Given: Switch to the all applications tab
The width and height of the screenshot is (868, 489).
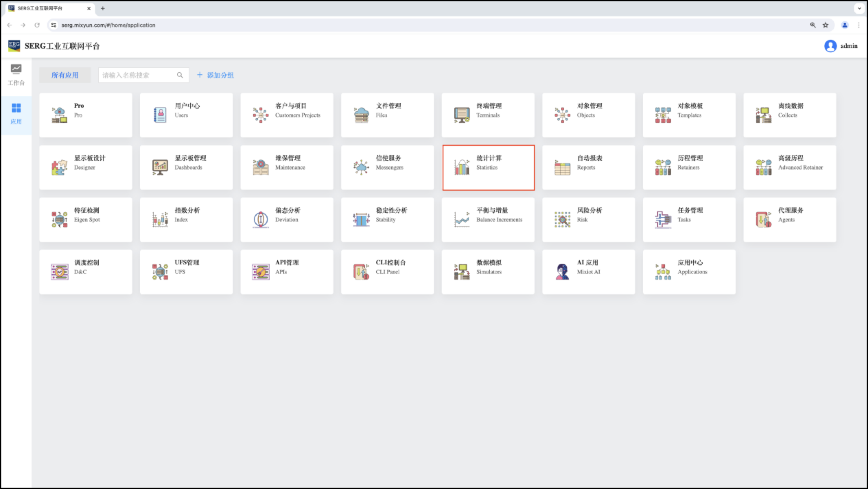Looking at the screenshot, I should [x=65, y=75].
